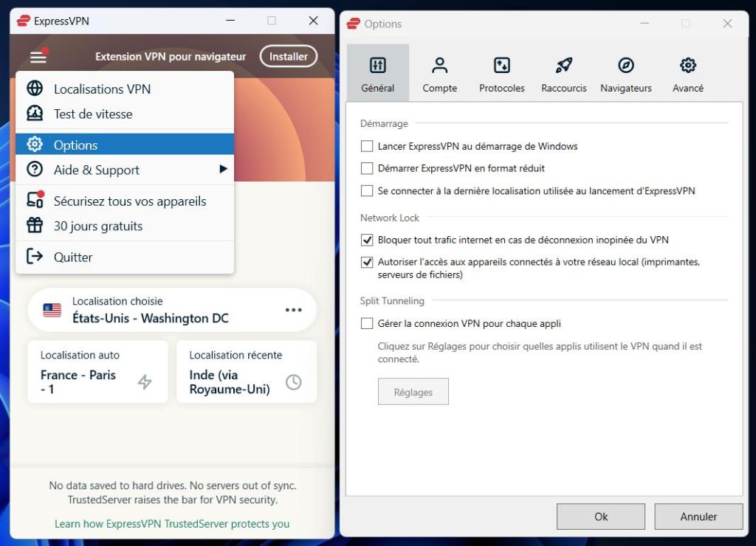
Task: Enable Lancer ExpressVPN au démarrage de Windows
Action: pyautogui.click(x=367, y=146)
